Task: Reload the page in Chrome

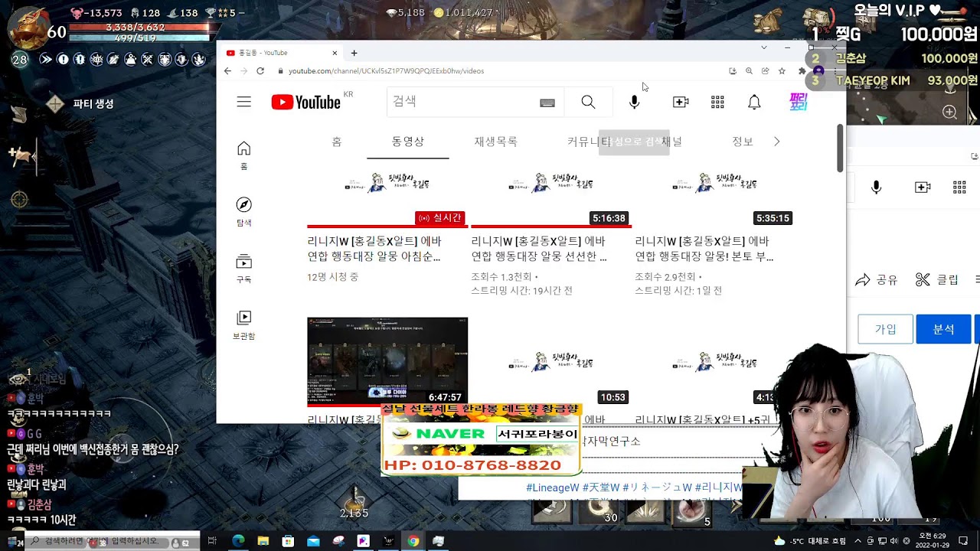Action: coord(260,71)
